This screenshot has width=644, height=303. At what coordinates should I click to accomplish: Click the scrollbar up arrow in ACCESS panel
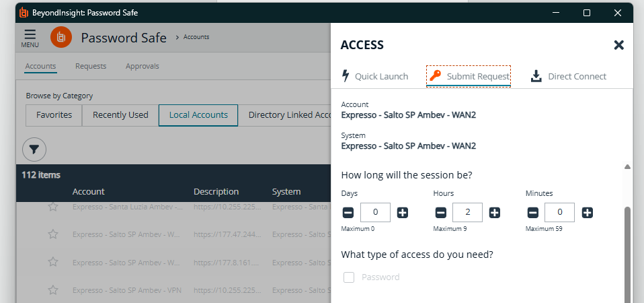click(x=627, y=167)
